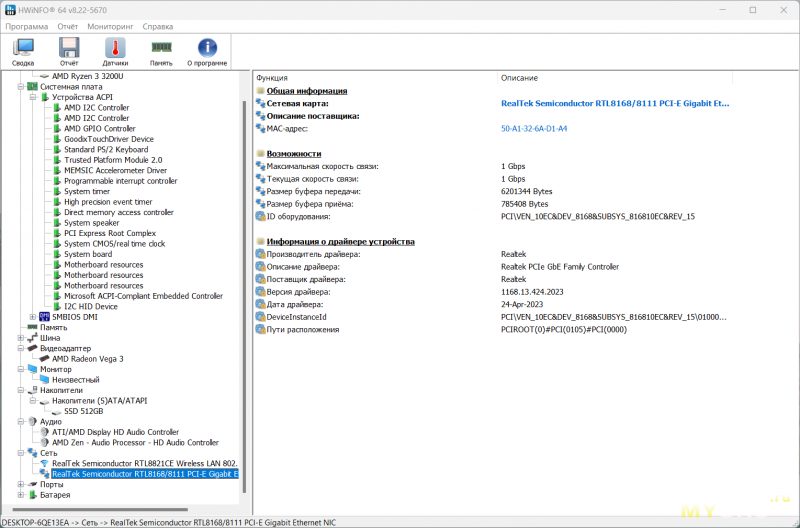
Task: Select AMD Ryzen 3 3200U tree item
Action: coord(87,76)
